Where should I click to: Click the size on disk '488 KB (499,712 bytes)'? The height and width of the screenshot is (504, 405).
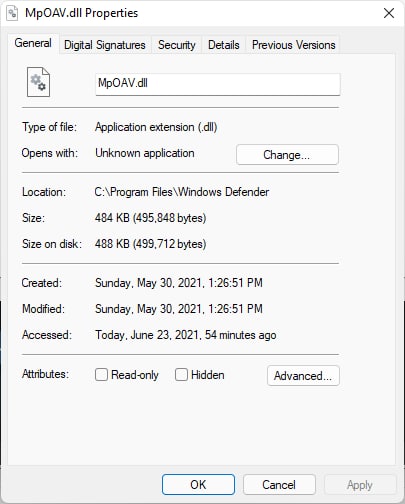[x=150, y=244]
